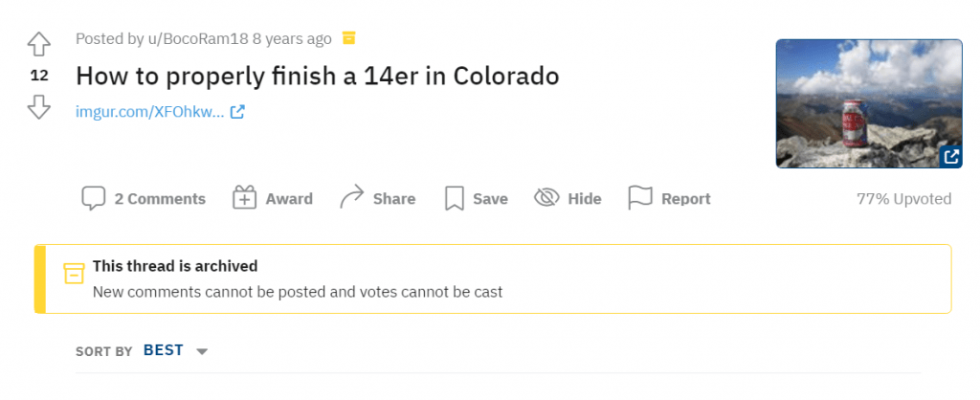Click the bookmark Save icon
980x400 pixels.
454,198
